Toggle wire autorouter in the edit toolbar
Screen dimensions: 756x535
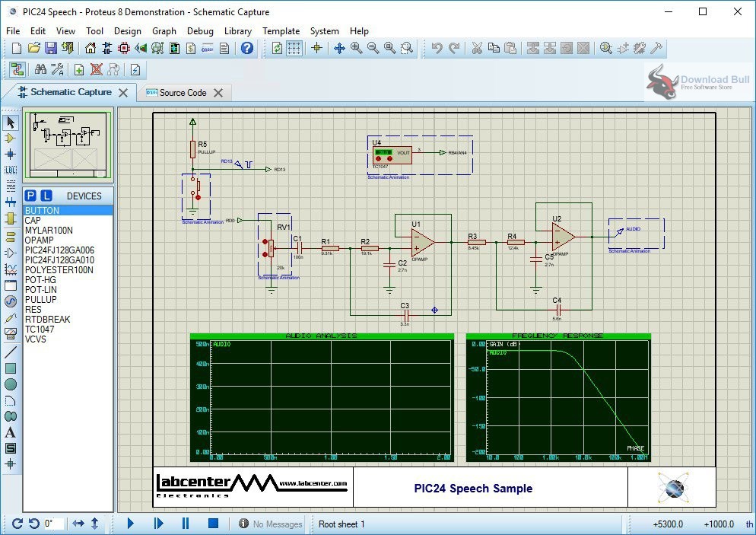pos(17,68)
